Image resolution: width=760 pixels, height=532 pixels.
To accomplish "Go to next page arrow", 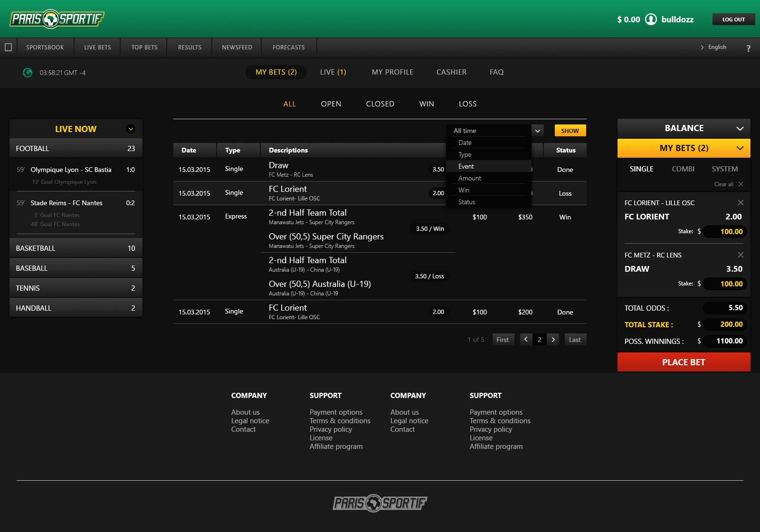I will coord(553,340).
